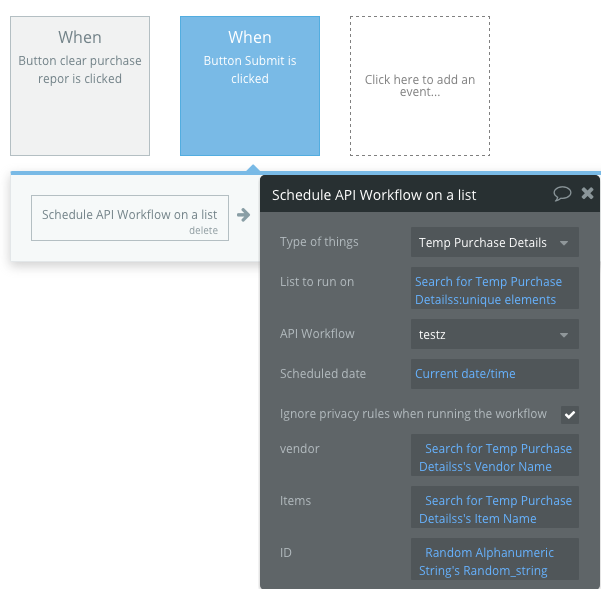Toggle Ignore privacy rules checkbox

click(569, 414)
